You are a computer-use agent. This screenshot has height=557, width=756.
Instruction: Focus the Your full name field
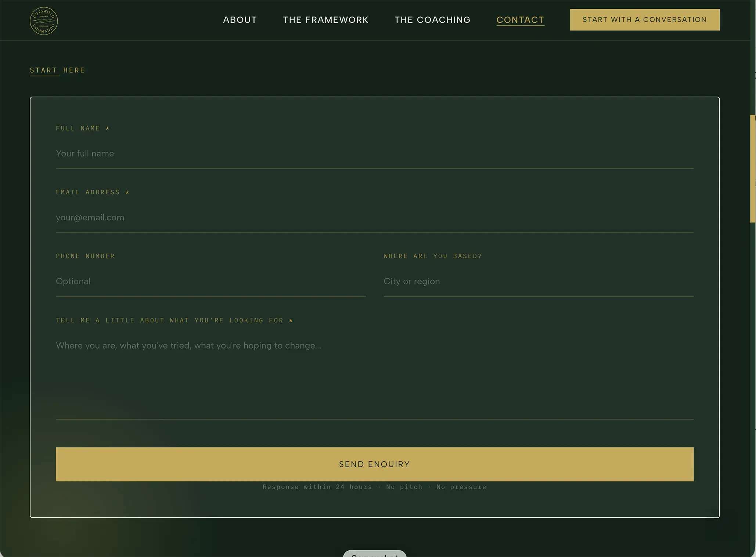375,154
